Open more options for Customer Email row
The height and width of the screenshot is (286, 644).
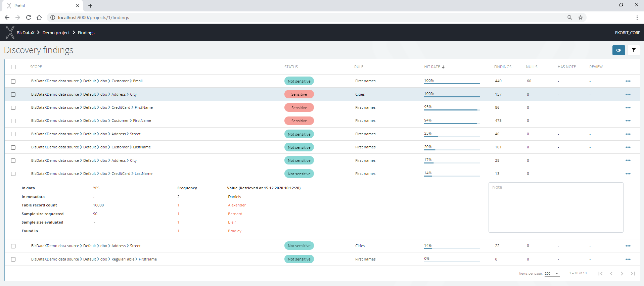[x=628, y=81]
